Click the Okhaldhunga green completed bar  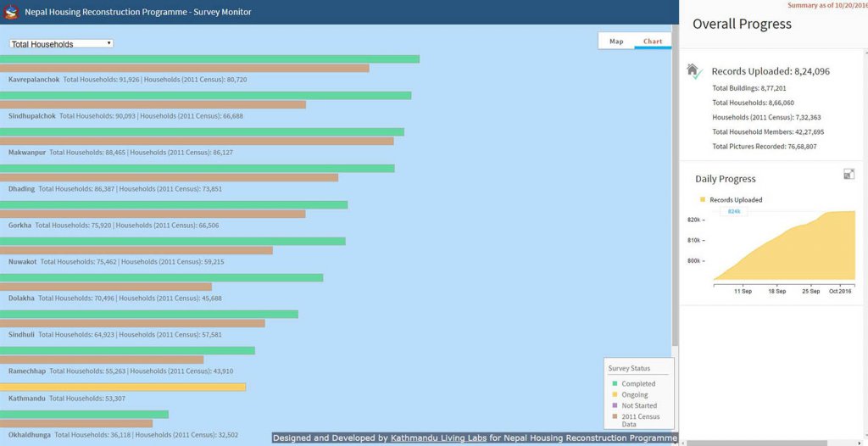coord(84,415)
